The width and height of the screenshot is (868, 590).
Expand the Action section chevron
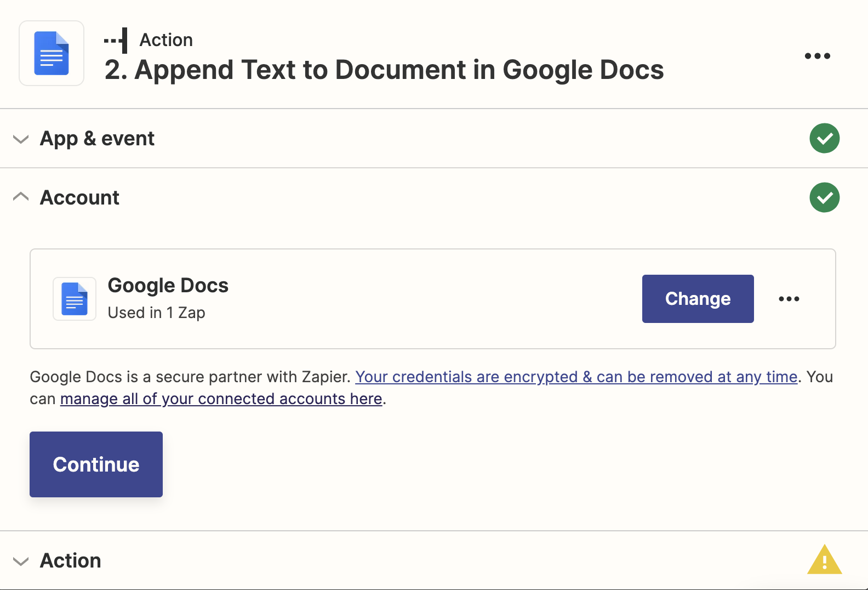pos(21,561)
